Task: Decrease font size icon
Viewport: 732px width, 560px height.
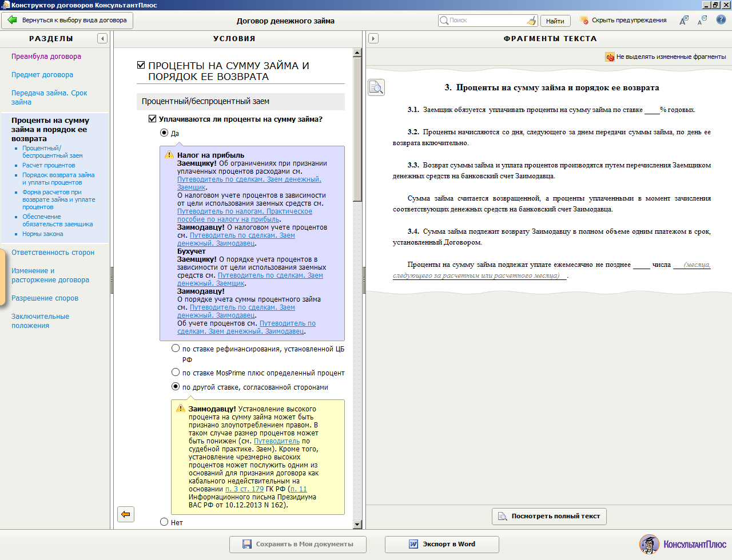Action: tap(702, 20)
